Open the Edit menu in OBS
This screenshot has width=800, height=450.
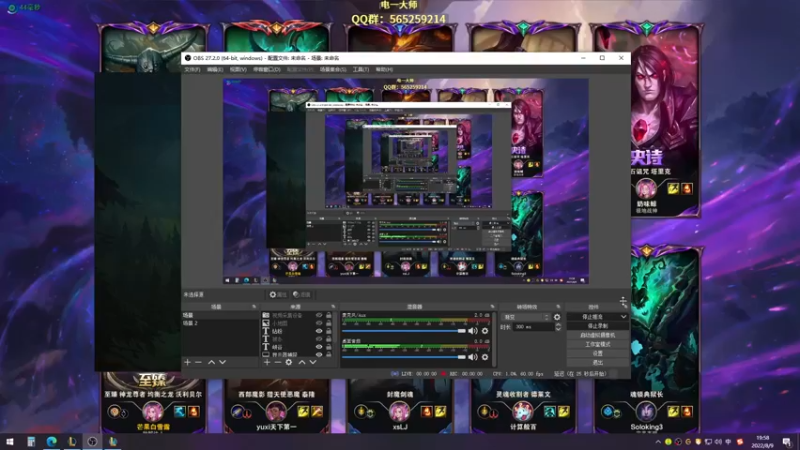pos(215,69)
